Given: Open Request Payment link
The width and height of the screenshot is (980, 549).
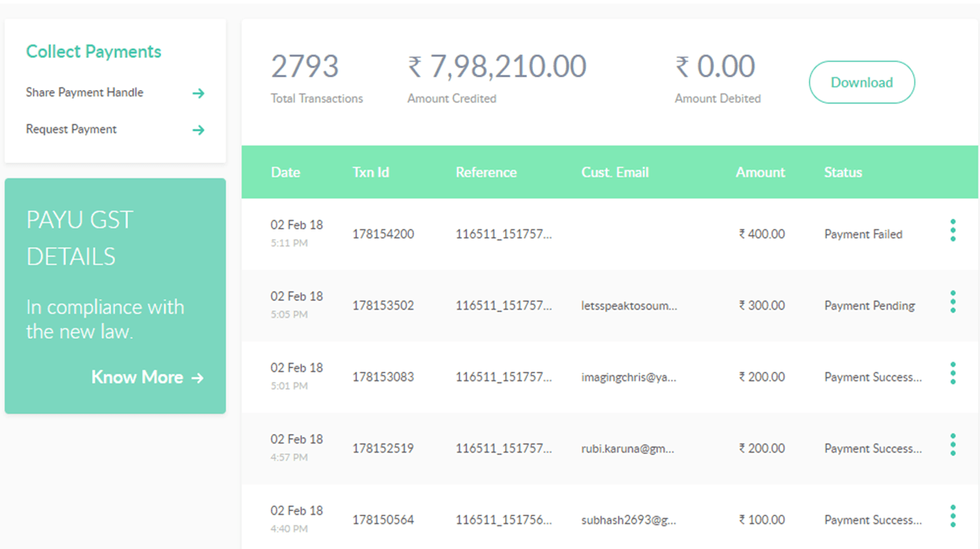Looking at the screenshot, I should 72,129.
